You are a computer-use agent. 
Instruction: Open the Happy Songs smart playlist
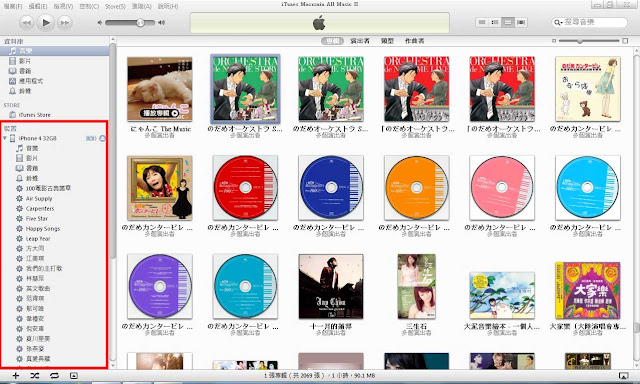coord(43,229)
